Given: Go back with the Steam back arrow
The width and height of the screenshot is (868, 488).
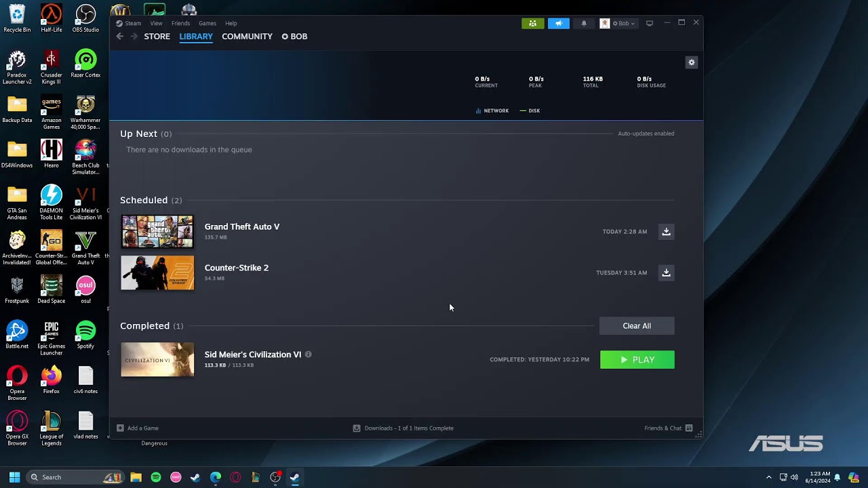Looking at the screenshot, I should (x=120, y=37).
